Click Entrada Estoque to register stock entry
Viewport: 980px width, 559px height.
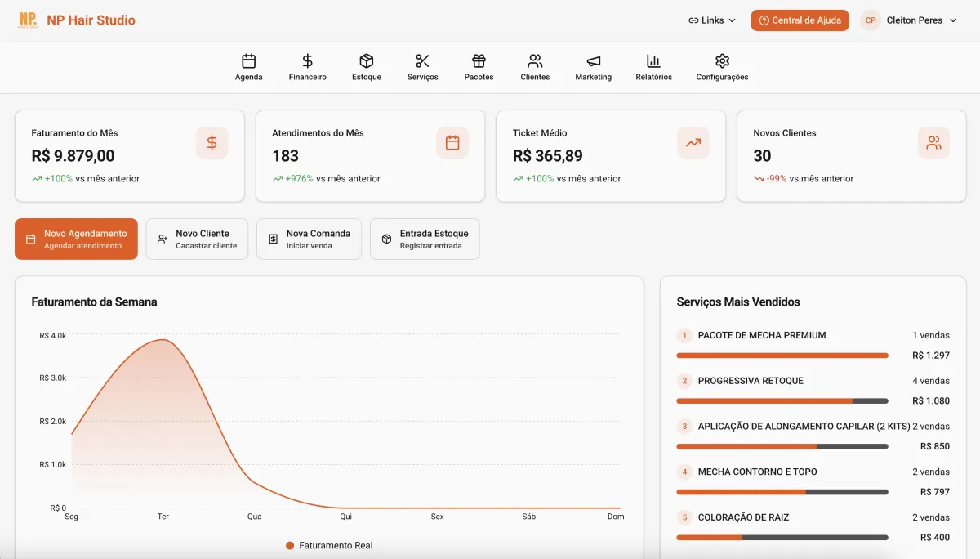[x=425, y=239]
